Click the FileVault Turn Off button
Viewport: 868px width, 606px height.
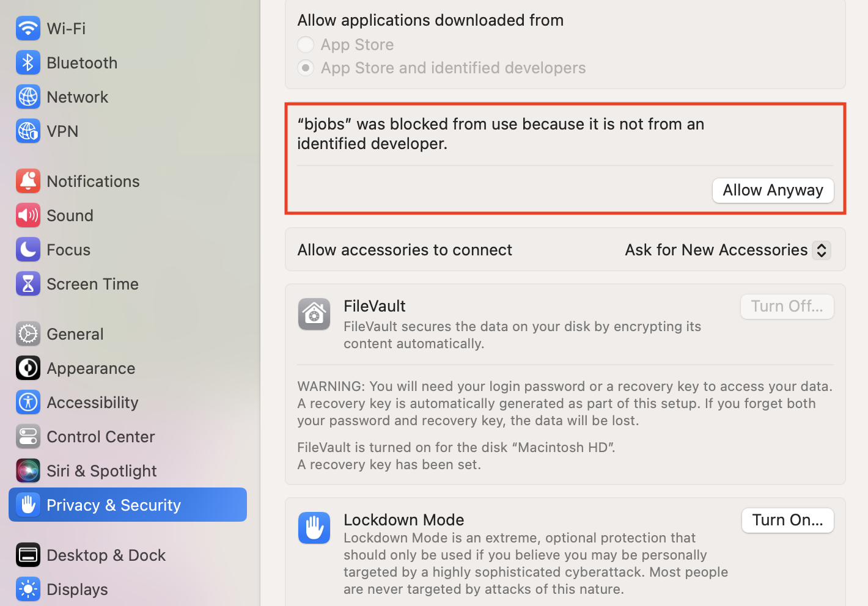point(787,307)
